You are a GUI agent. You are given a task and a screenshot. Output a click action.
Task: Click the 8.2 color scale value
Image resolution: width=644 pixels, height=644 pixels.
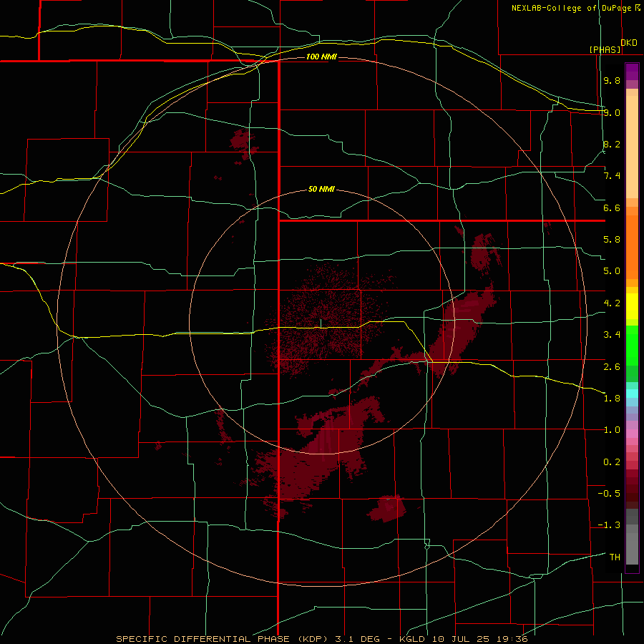tap(612, 144)
